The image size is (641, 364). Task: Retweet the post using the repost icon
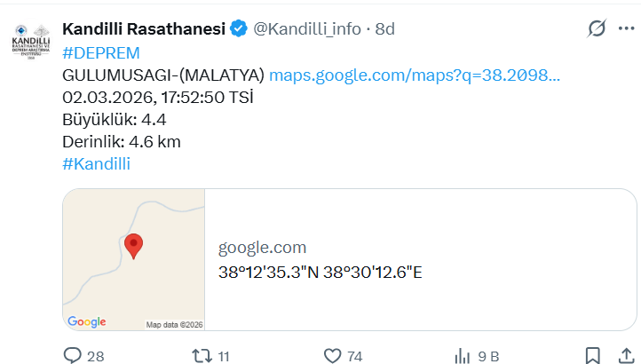(202, 356)
